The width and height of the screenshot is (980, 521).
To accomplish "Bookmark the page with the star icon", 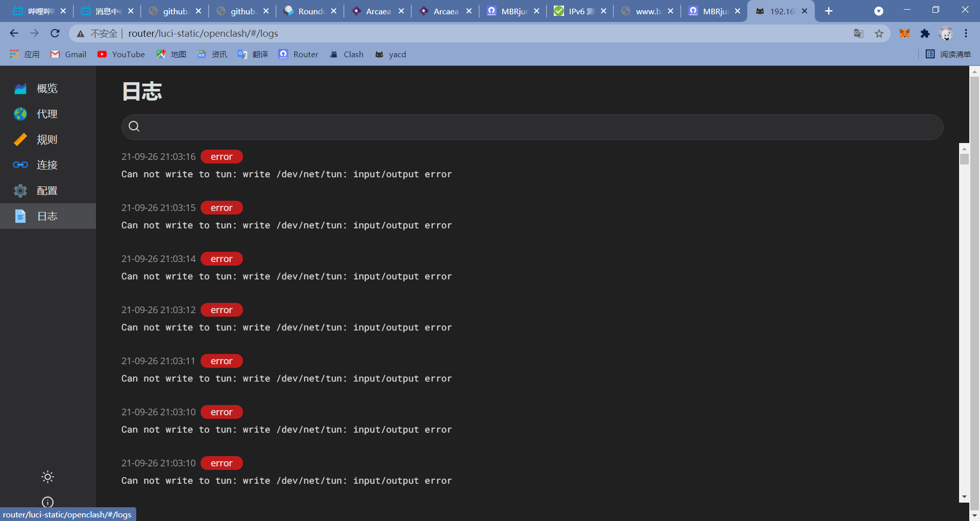I will (879, 33).
